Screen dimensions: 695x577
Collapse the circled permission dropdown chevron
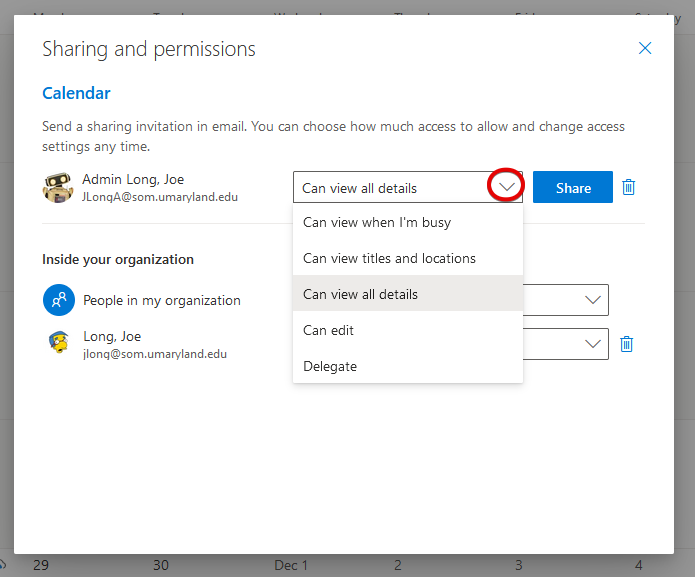tap(507, 187)
